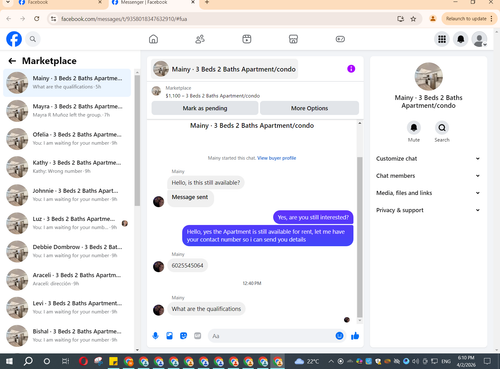The height and width of the screenshot is (369, 500).
Task: Send a thumbs-up like
Action: [x=355, y=336]
